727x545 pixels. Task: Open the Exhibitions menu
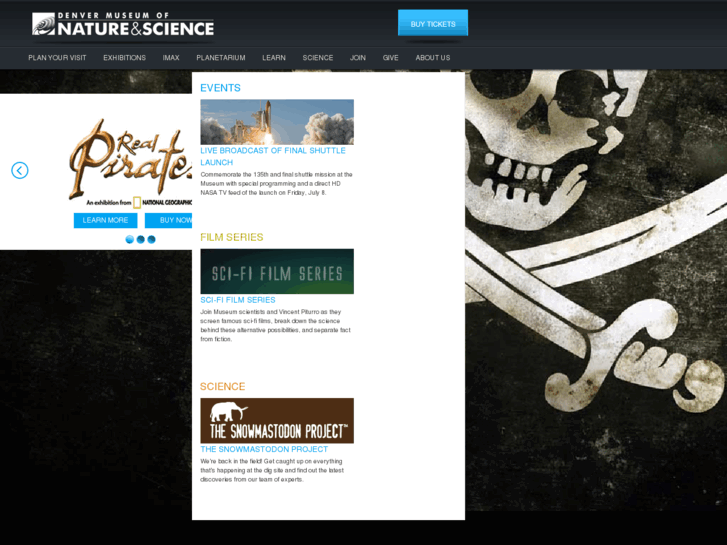(x=124, y=58)
